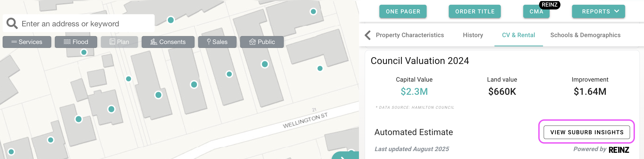Screen dimensions: 644x159
Task: Toggle the Consents map layer
Action: click(x=168, y=42)
